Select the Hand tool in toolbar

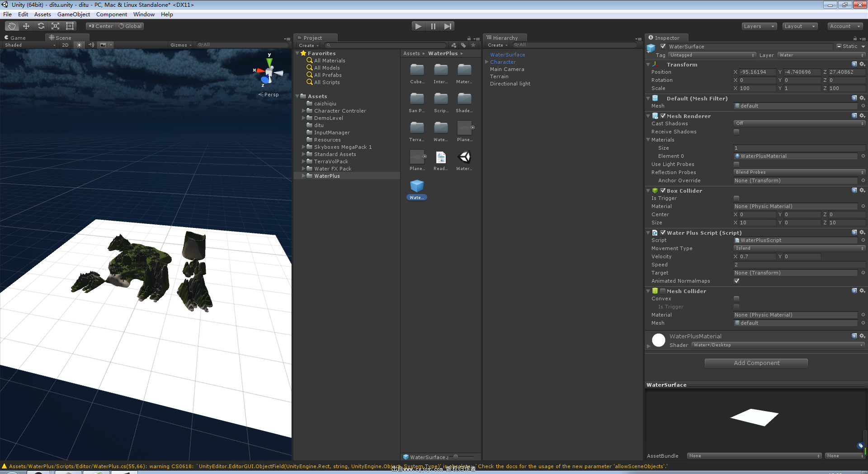point(12,26)
